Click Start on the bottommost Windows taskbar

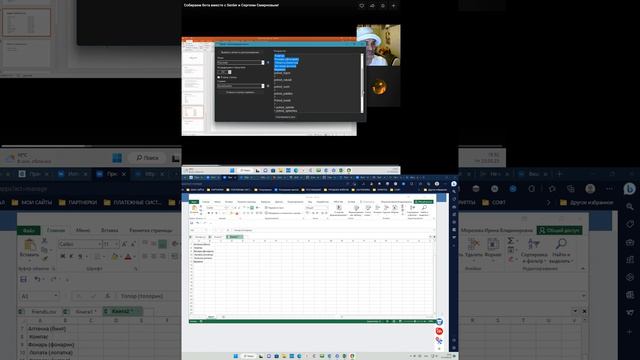pyautogui.click(x=236, y=356)
